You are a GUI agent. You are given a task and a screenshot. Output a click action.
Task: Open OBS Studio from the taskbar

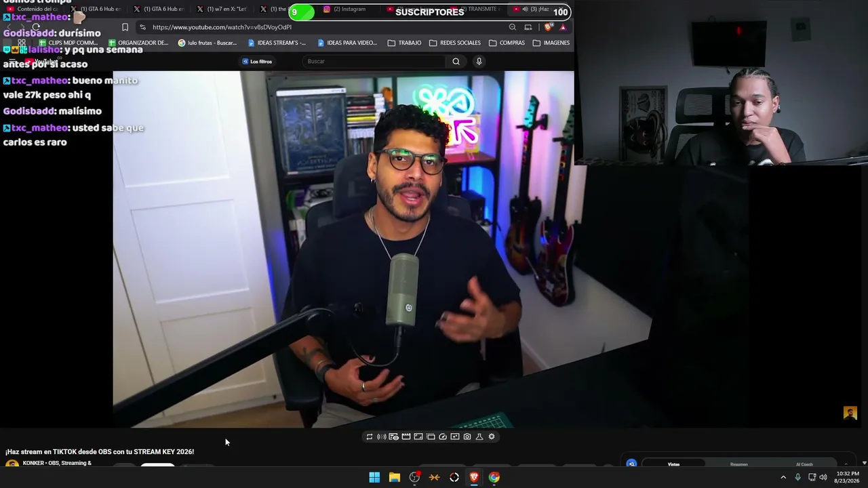point(414,478)
